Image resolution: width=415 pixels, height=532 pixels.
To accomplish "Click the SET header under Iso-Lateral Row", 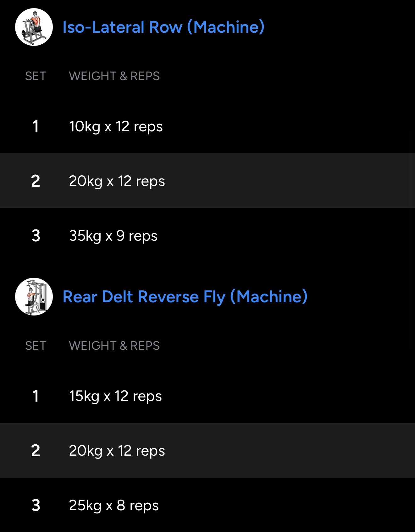I will coord(36,76).
